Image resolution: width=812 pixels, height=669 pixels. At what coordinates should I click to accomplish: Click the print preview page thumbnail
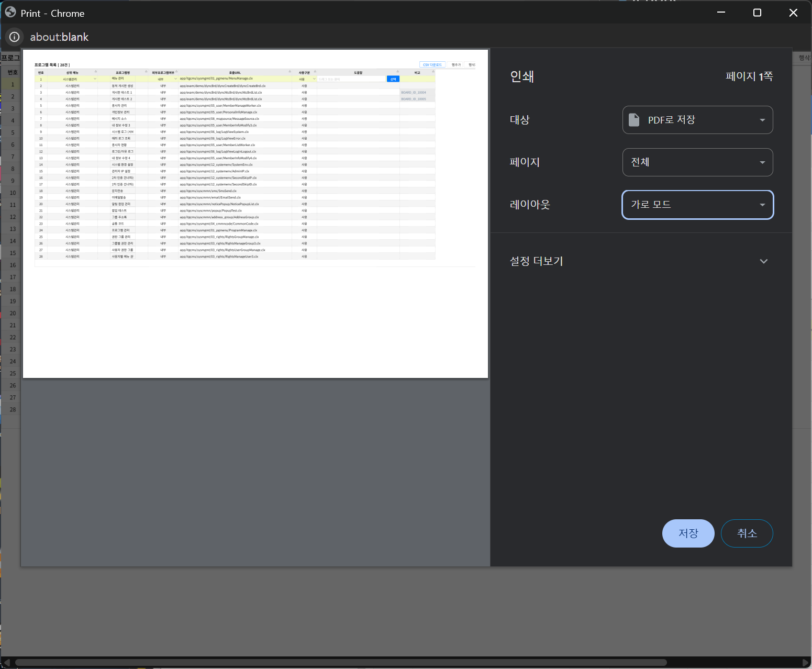[255, 214]
